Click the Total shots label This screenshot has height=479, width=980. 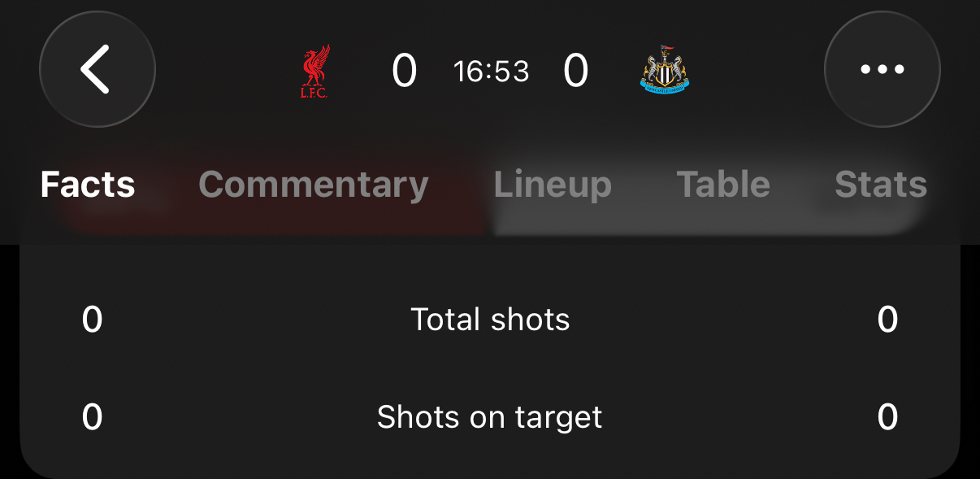[x=490, y=320]
